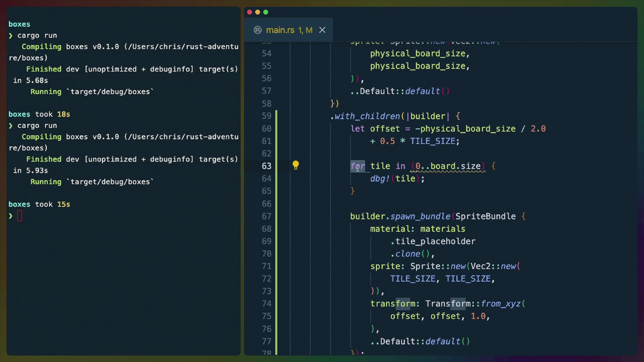Image resolution: width=644 pixels, height=362 pixels.
Task: Click the with_children method on line 59
Action: click(x=367, y=116)
